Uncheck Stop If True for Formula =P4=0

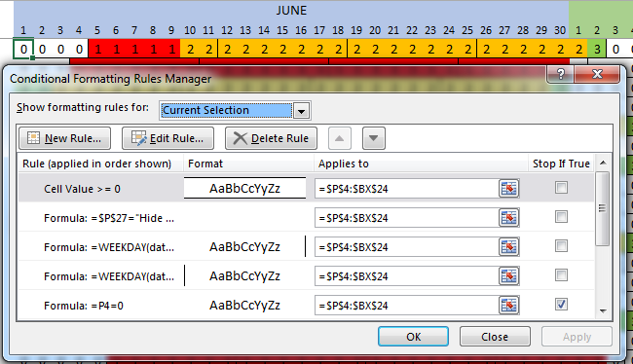[561, 304]
